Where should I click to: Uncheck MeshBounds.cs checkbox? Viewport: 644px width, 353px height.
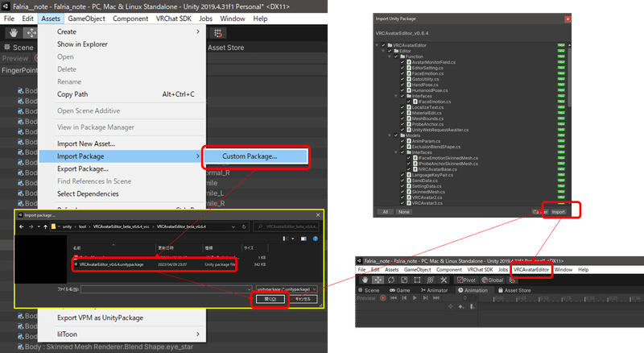(x=402, y=118)
